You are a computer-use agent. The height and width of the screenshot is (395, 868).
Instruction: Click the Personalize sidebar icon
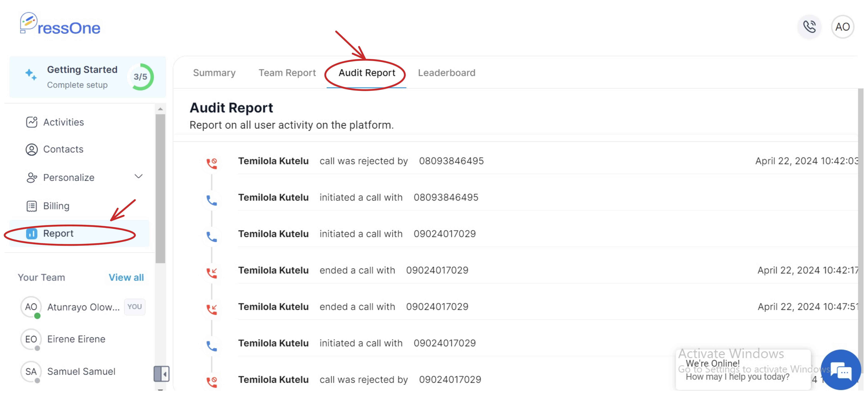pos(32,178)
